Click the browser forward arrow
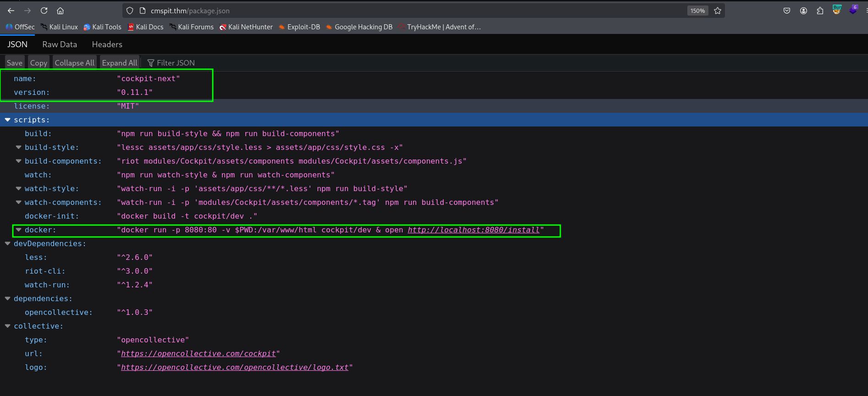868x396 pixels. pos(28,11)
